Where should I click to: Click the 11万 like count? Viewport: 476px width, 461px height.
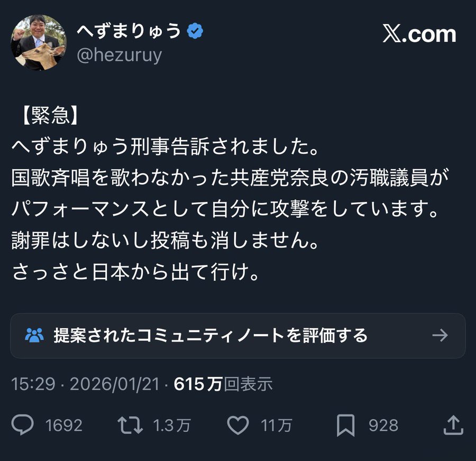276,425
